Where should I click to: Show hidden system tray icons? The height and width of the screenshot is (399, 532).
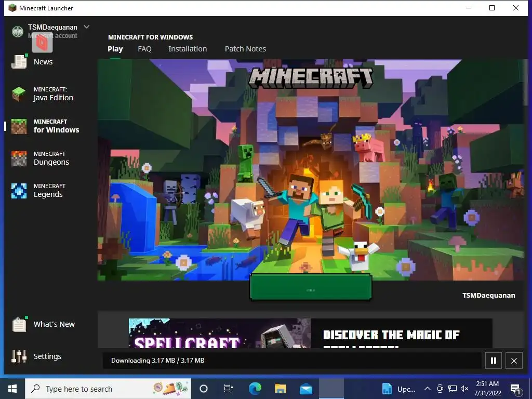point(428,389)
